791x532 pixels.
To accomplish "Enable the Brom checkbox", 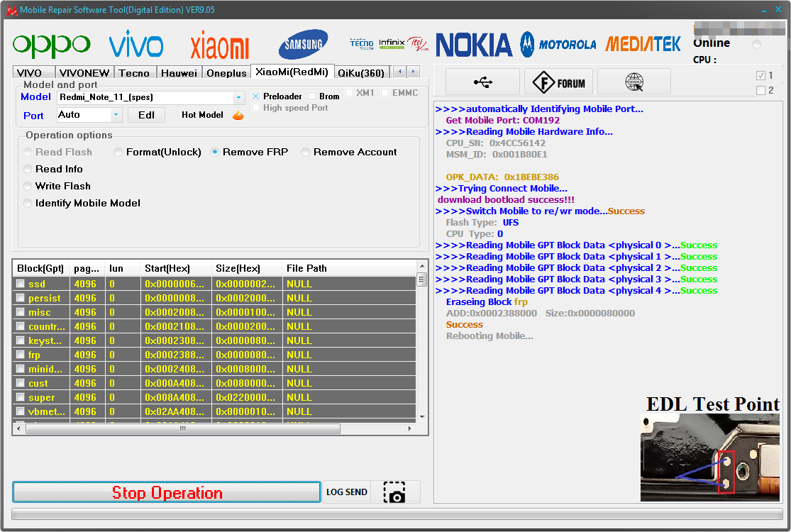I will [x=311, y=96].
